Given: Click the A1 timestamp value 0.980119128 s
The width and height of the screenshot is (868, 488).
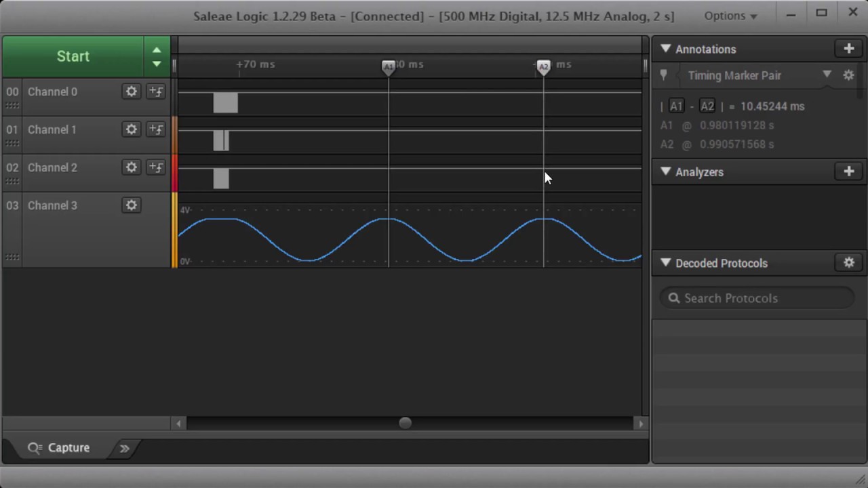Looking at the screenshot, I should pyautogui.click(x=736, y=125).
